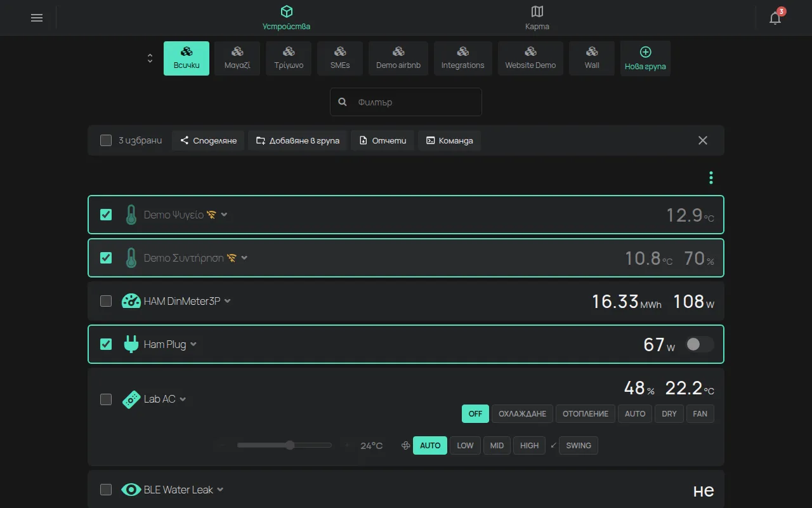The width and height of the screenshot is (812, 508).
Task: Click the Команда button
Action: point(449,140)
